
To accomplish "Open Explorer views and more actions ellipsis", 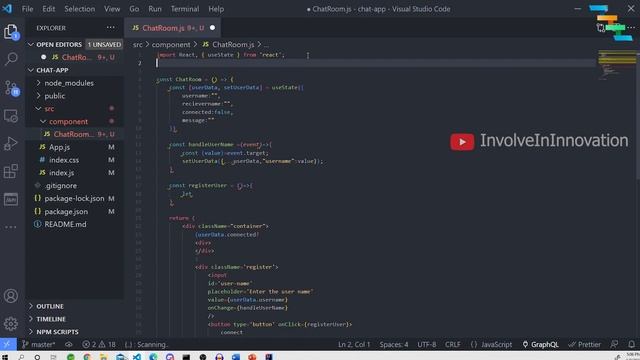I will coord(111,28).
